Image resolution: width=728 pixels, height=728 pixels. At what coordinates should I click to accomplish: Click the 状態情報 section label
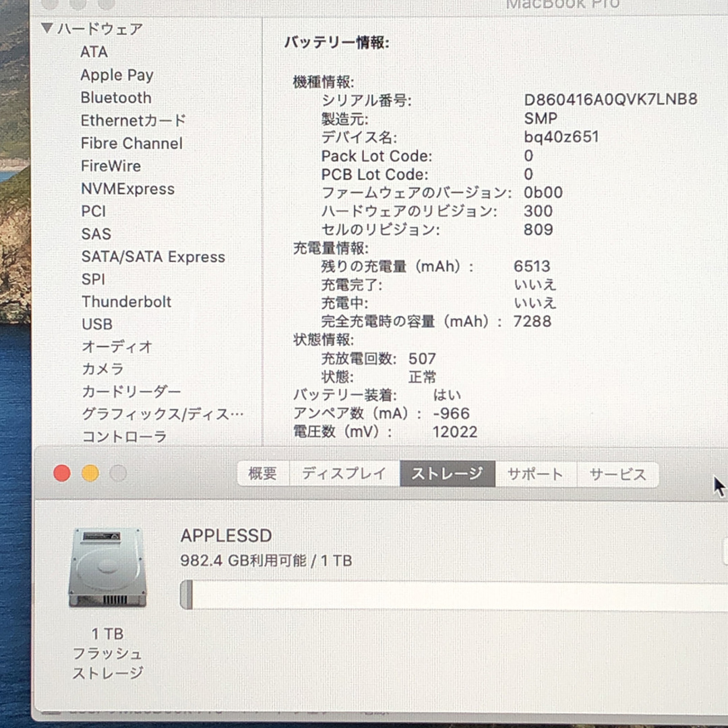[x=323, y=340]
